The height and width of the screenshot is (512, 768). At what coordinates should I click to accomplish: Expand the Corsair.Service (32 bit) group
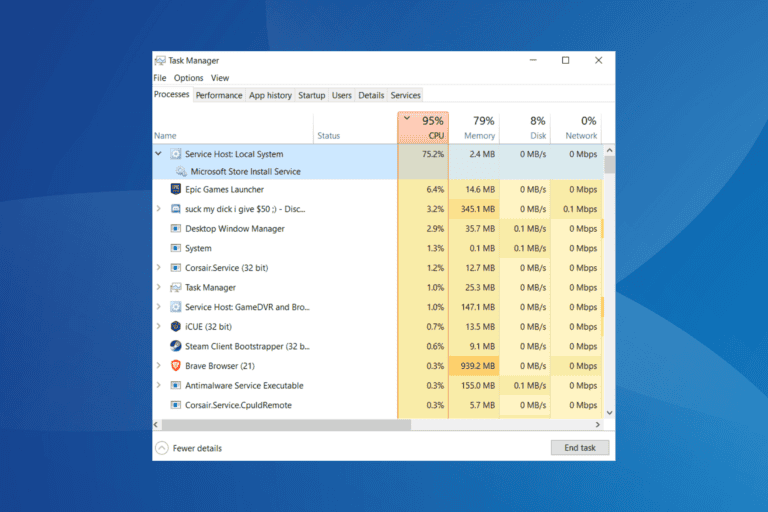point(158,268)
